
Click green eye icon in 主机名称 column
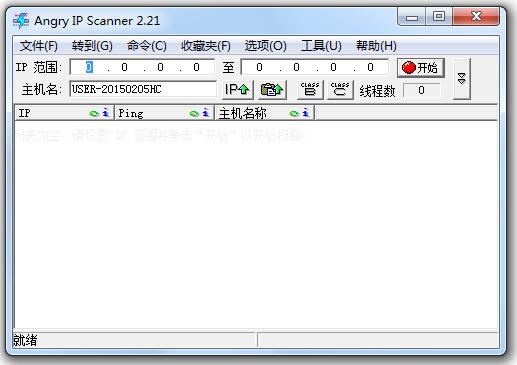(294, 114)
